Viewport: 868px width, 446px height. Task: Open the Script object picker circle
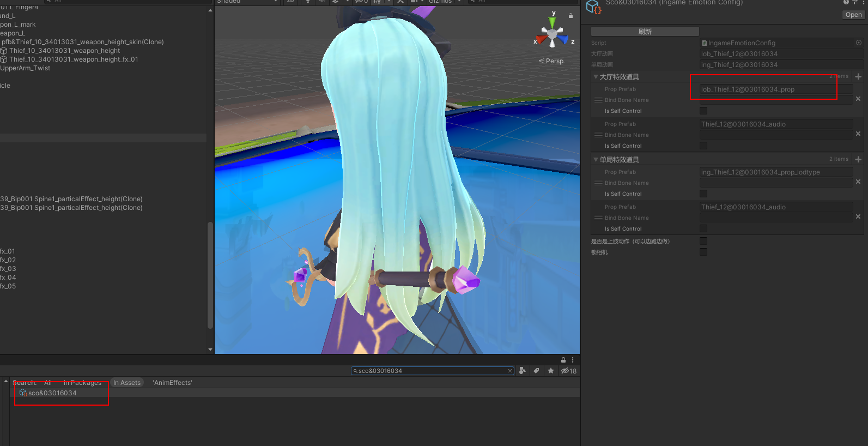coord(859,43)
